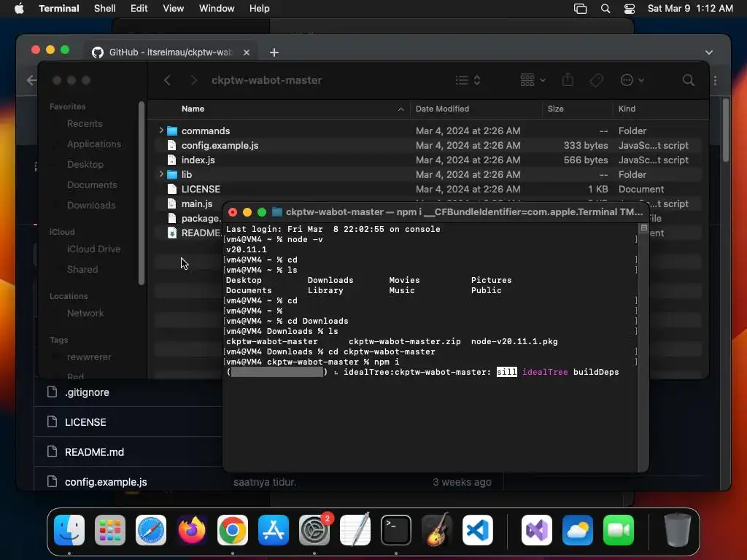747x560 pixels.
Task: Click 'saatnya tidur.' commit message
Action: point(265,482)
